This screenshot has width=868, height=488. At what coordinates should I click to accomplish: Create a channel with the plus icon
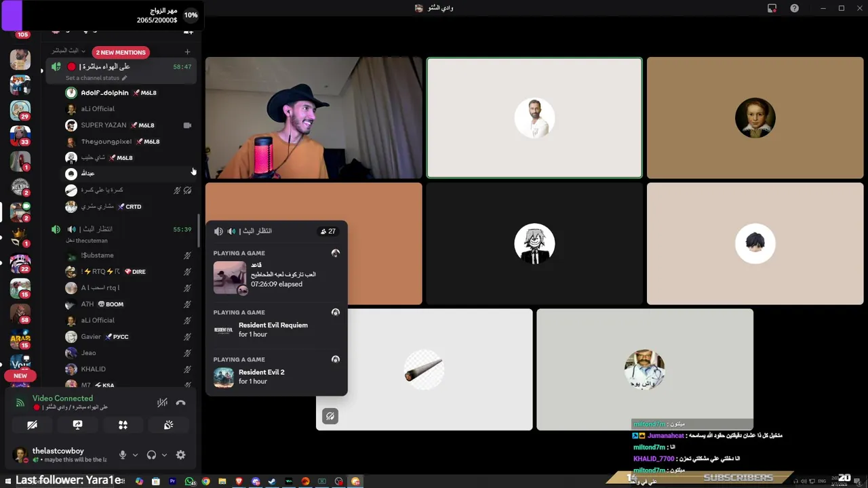[188, 52]
